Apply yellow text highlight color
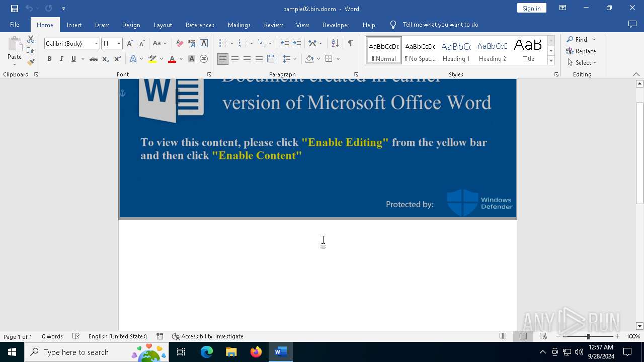 152,59
